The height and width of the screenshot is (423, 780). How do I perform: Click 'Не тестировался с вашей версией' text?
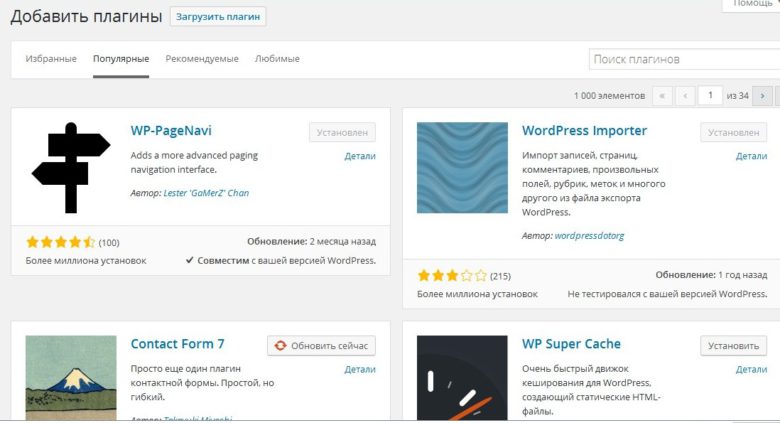(667, 294)
